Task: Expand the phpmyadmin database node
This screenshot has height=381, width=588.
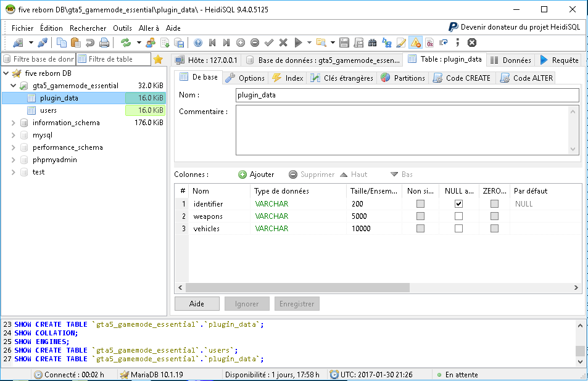Action: tap(14, 160)
